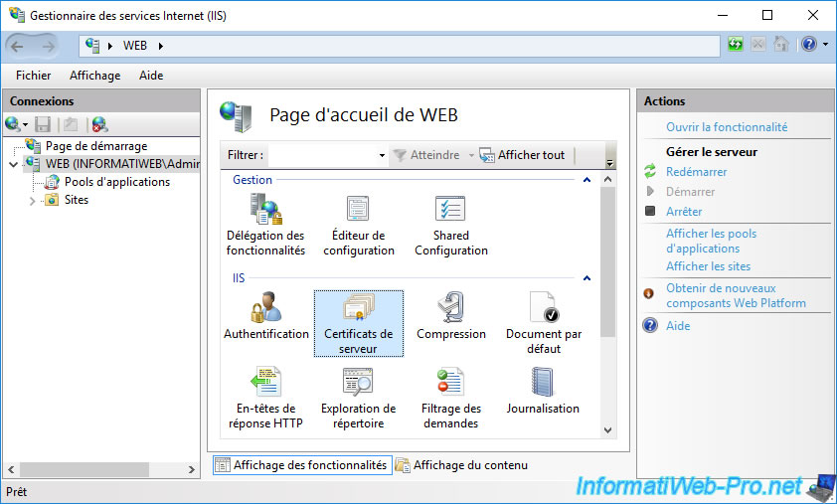837x504 pixels.
Task: Open Exploration de répertoire feature
Action: [358, 398]
